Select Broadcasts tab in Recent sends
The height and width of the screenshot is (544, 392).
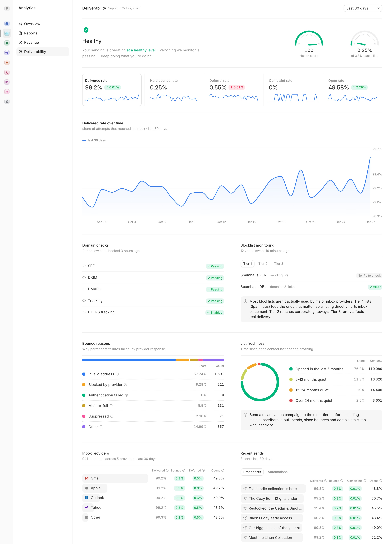coord(252,472)
